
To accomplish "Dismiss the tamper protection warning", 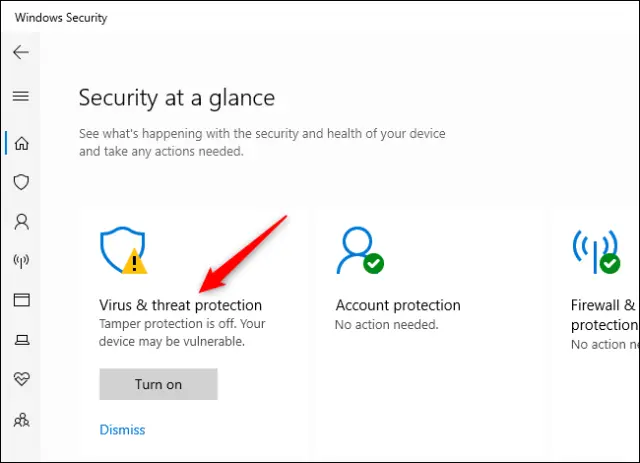I will (122, 430).
